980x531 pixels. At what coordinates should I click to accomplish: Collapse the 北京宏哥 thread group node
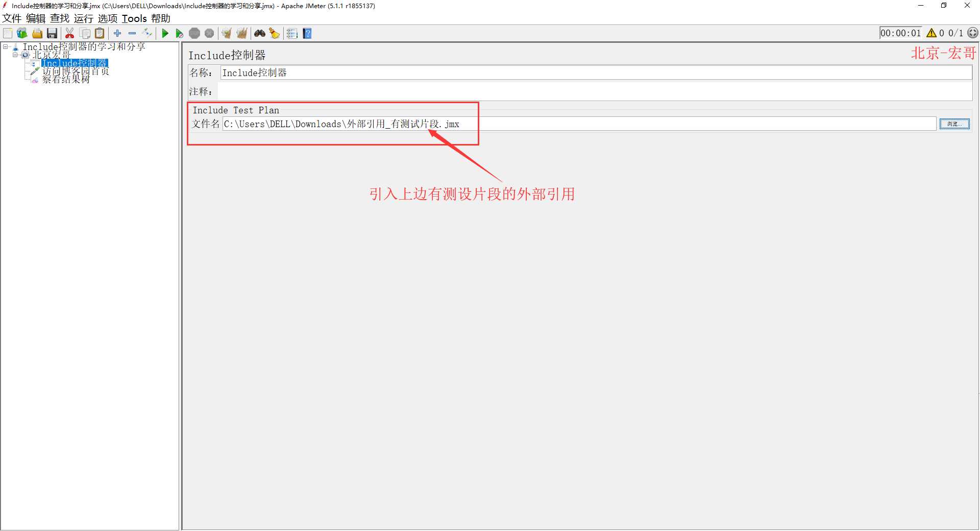click(x=15, y=55)
